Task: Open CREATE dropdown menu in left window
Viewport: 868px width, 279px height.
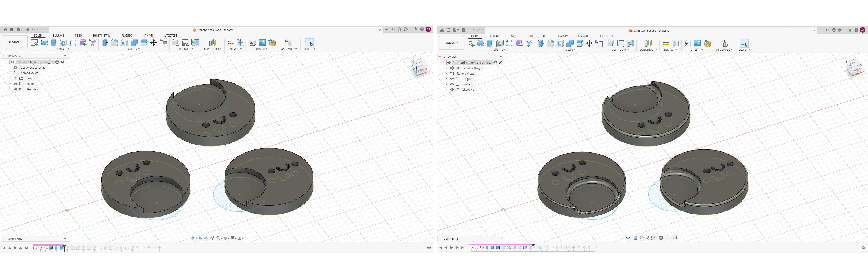Action: (x=63, y=49)
